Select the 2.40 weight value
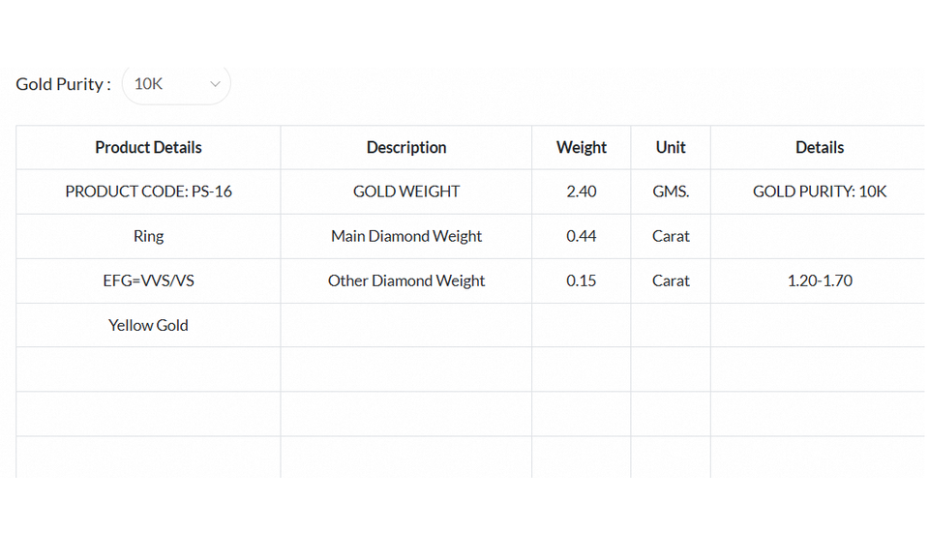The width and height of the screenshot is (929, 560). (582, 192)
